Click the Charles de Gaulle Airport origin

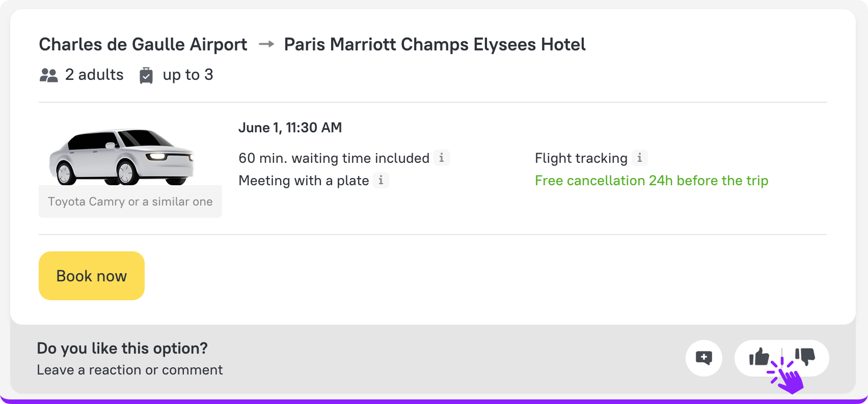(143, 45)
